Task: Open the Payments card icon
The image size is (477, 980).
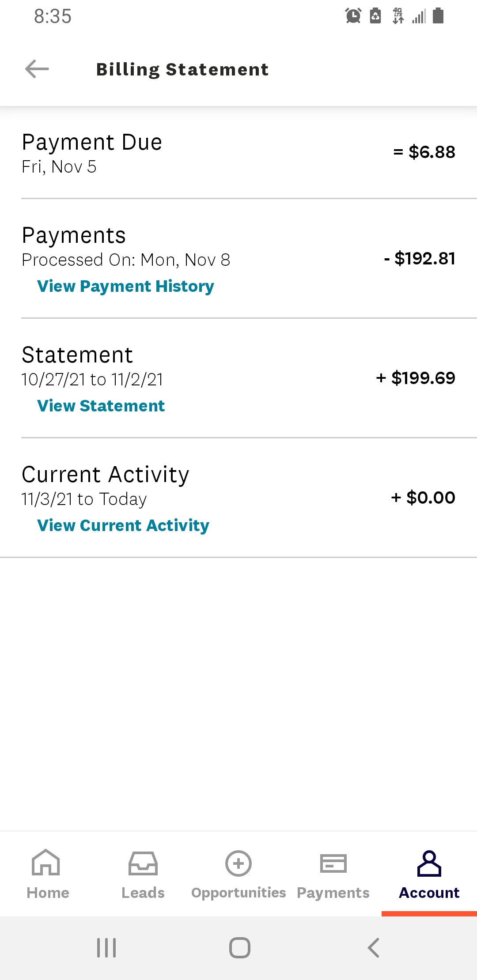Action: (x=333, y=863)
